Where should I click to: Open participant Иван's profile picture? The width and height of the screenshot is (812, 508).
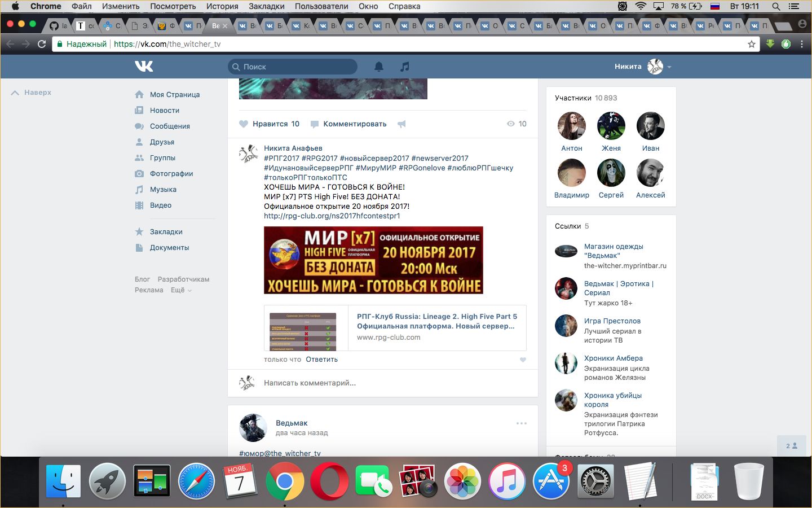click(x=651, y=126)
